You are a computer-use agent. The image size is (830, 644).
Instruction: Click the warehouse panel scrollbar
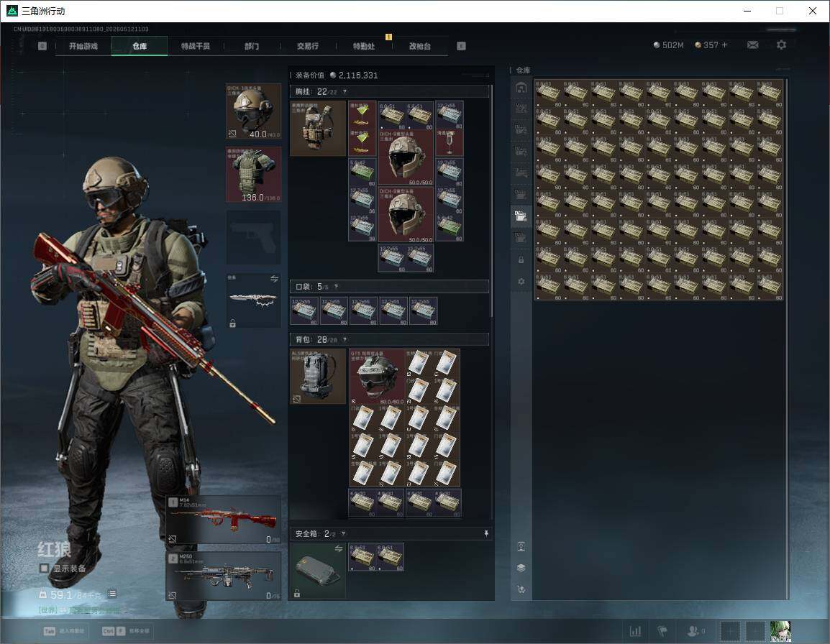point(787,339)
